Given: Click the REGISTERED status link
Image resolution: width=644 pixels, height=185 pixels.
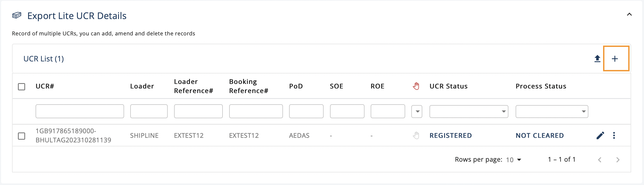Looking at the screenshot, I should tap(451, 135).
